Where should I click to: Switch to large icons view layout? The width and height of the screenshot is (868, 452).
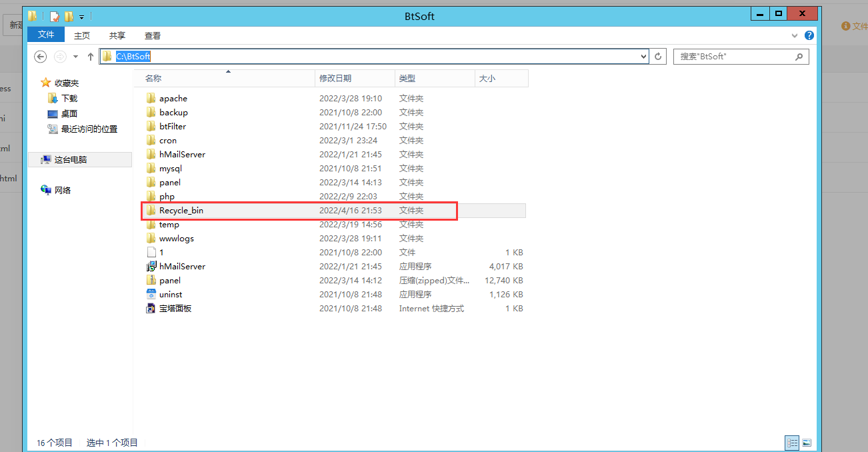tap(806, 443)
